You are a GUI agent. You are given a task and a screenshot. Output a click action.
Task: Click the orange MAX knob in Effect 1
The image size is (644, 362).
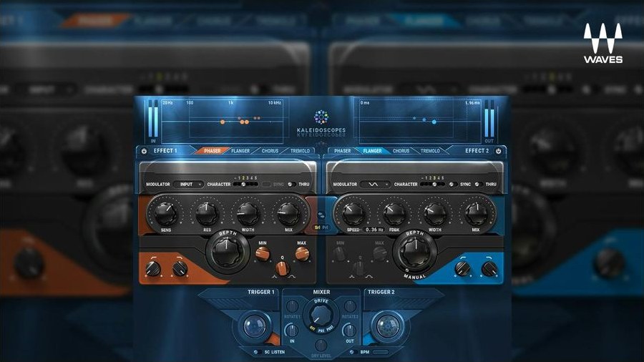click(x=302, y=254)
